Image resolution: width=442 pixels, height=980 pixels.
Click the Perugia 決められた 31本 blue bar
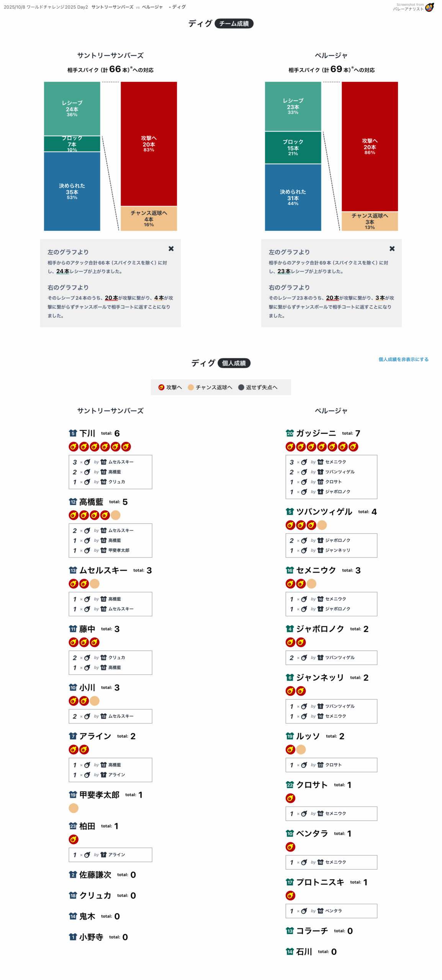293,197
